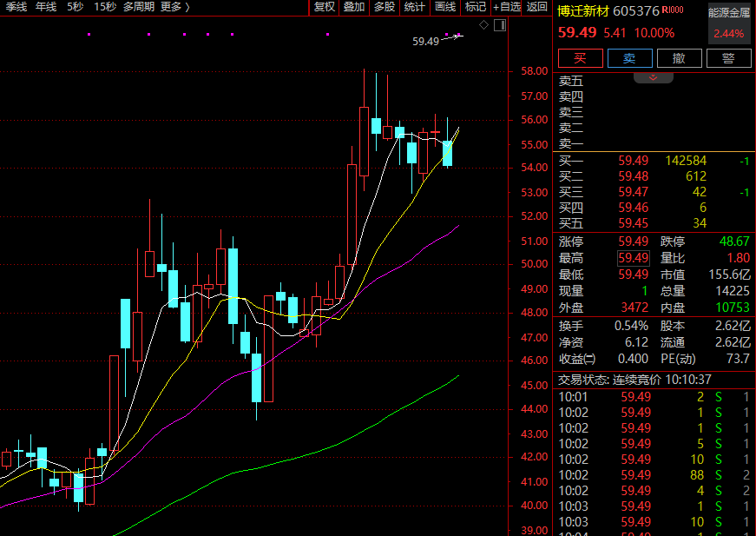Add stock via +自选 button

click(x=507, y=7)
